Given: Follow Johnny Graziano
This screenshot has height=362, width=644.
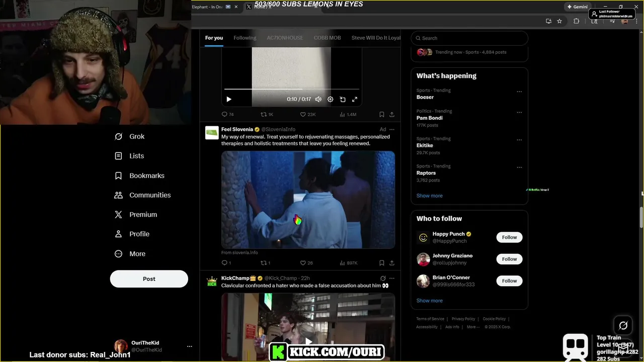Looking at the screenshot, I should [509, 259].
